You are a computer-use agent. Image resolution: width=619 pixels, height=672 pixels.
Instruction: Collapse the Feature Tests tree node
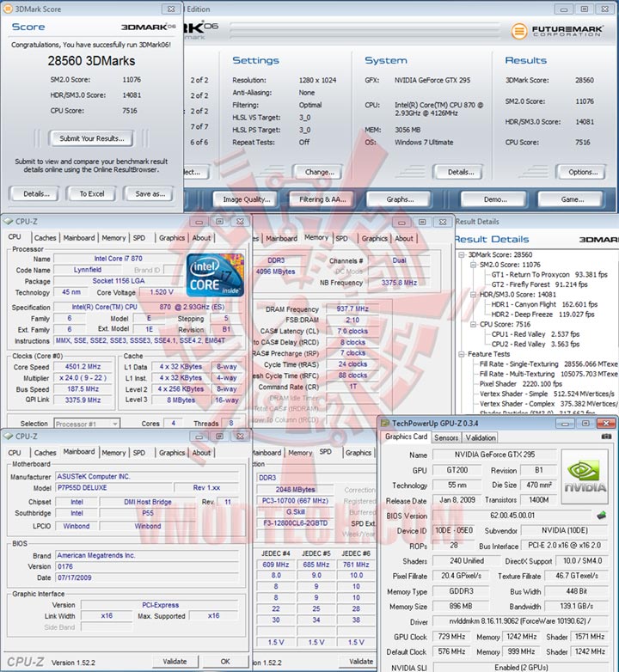[x=462, y=354]
